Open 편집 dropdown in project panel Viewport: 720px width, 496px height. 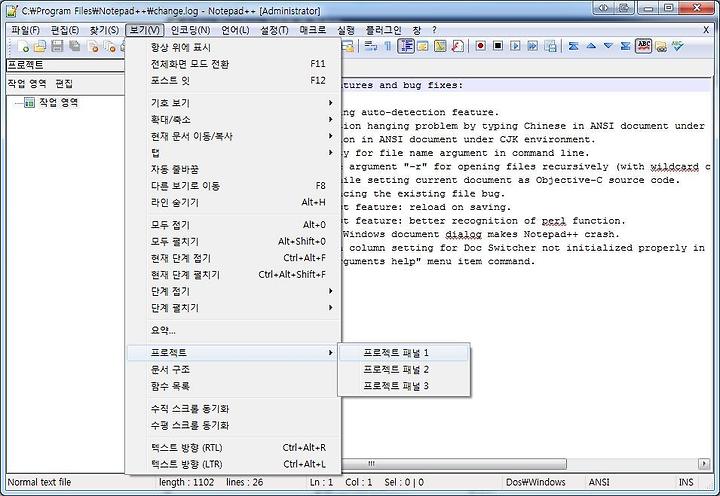[x=64, y=84]
